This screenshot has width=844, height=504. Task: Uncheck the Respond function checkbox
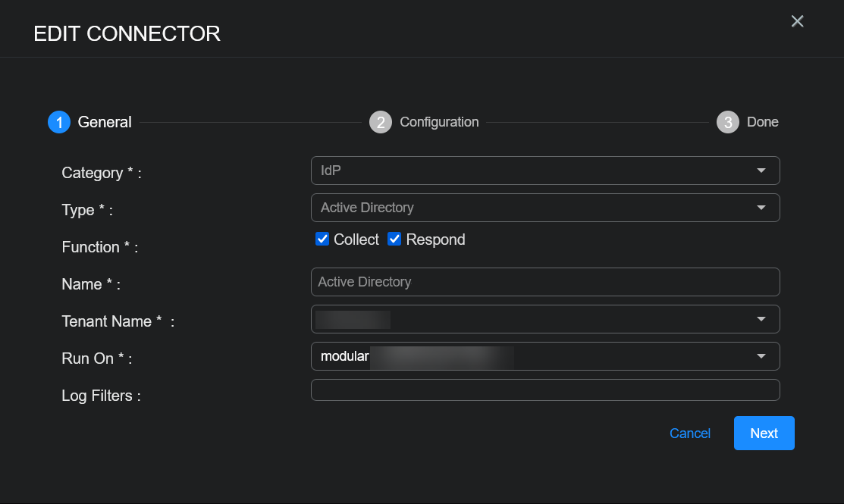coord(394,239)
